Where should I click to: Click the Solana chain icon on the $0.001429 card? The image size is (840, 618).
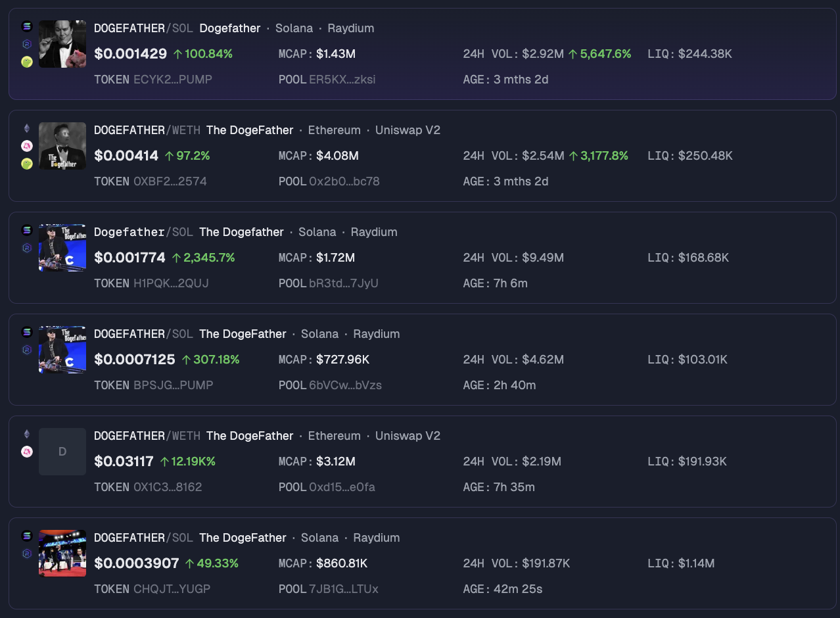pos(27,27)
